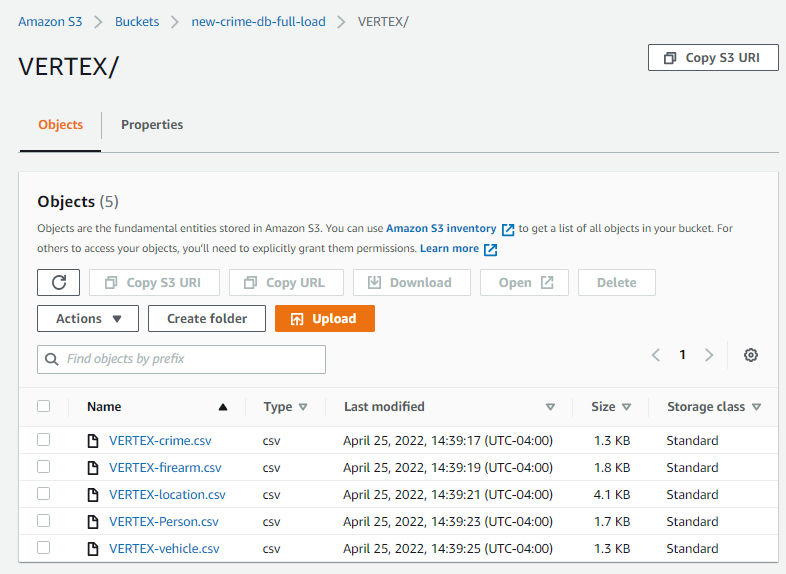Switch to the Properties tab
This screenshot has height=574, width=786.
tap(152, 125)
